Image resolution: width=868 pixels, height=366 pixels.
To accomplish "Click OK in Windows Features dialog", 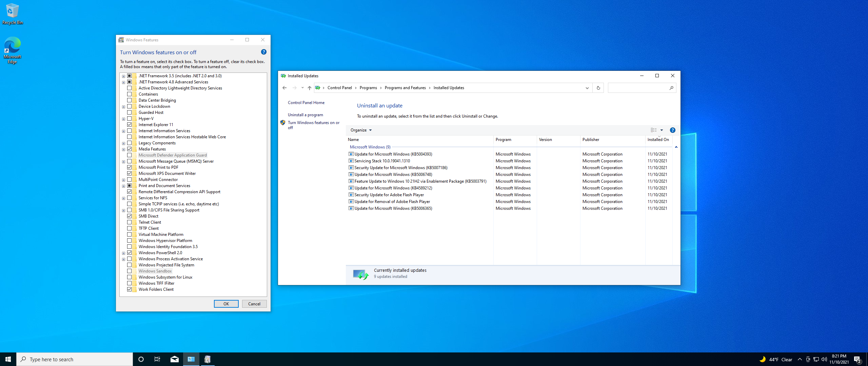I will pyautogui.click(x=226, y=304).
